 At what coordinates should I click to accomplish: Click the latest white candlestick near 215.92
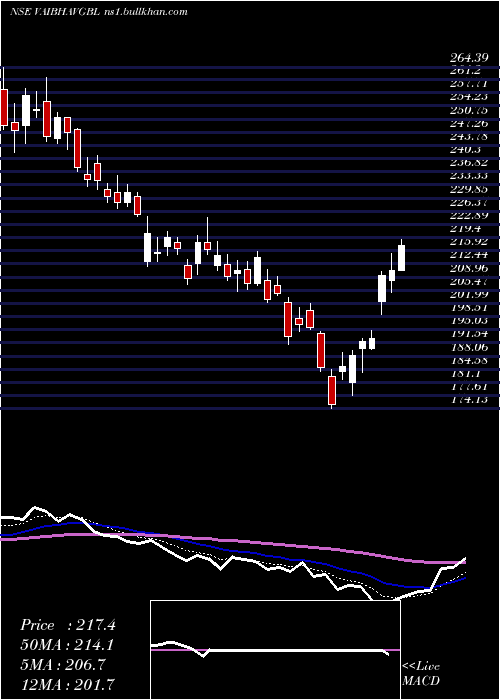(401, 258)
